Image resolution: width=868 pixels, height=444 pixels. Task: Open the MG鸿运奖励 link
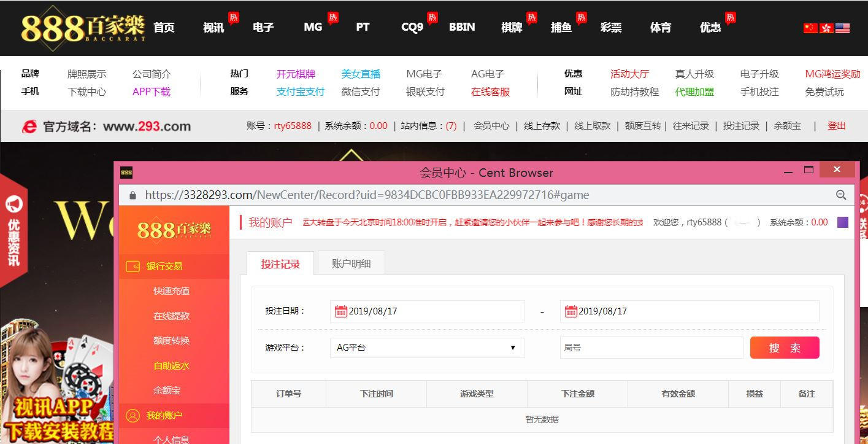[x=832, y=74]
